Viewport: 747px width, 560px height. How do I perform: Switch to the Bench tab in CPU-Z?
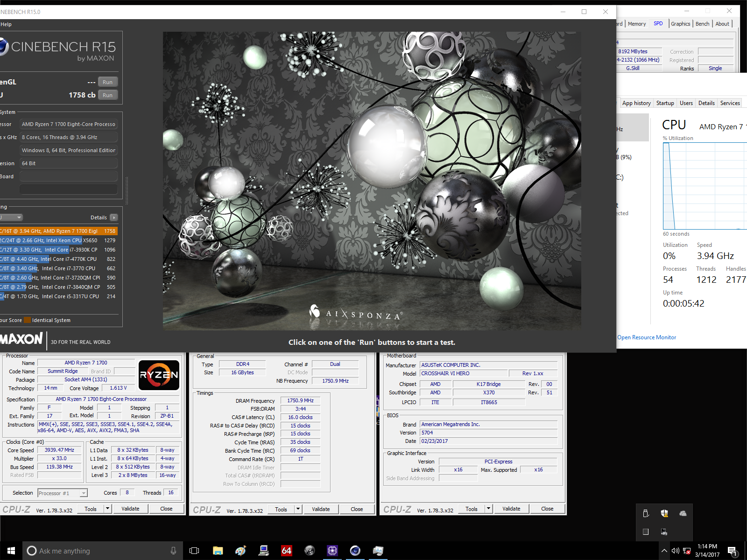tap(703, 24)
